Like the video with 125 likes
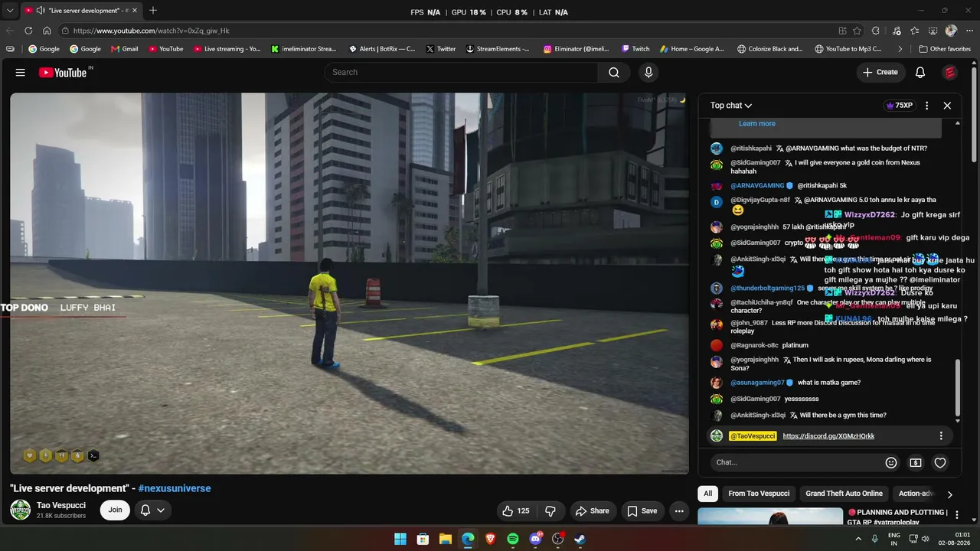Screen dimensions: 980x551 pos(516,510)
